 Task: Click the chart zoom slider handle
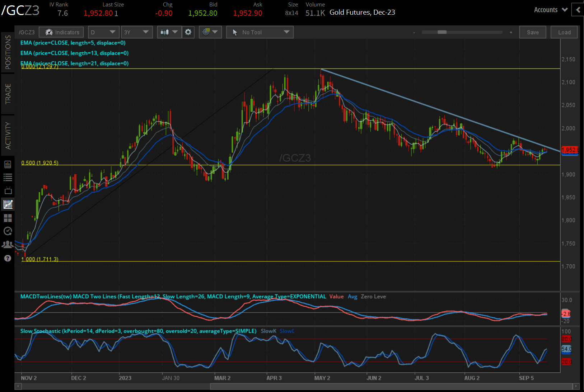[442, 32]
